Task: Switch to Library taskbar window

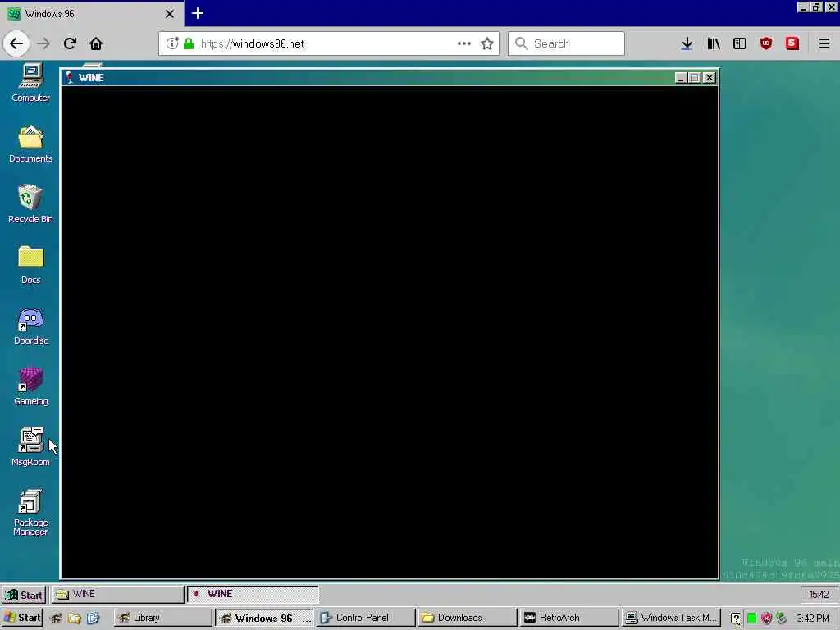Action: pyautogui.click(x=163, y=618)
